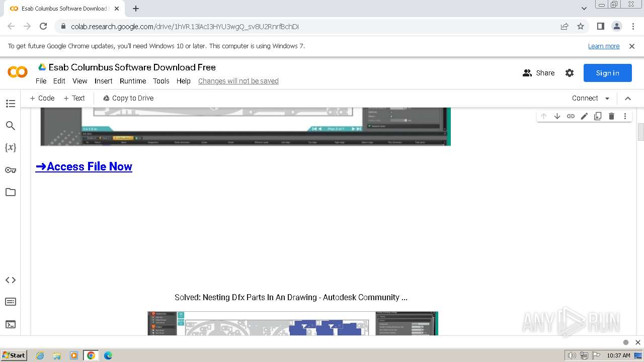This screenshot has height=362, width=644.
Task: Launch Internet Explorer from taskbar
Action: click(x=40, y=355)
